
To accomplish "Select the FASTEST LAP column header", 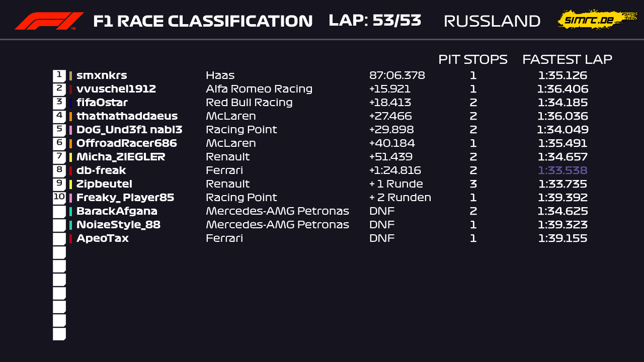I will [567, 59].
